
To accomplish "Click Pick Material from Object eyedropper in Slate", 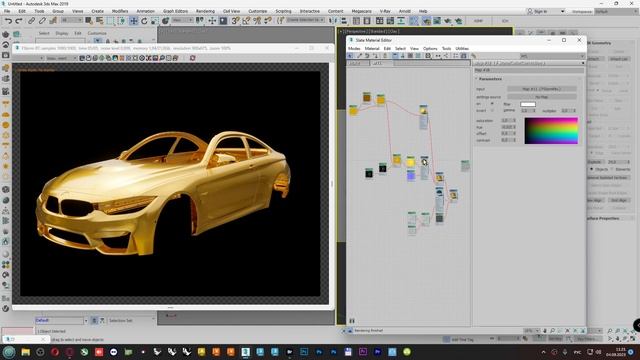I will [x=359, y=56].
